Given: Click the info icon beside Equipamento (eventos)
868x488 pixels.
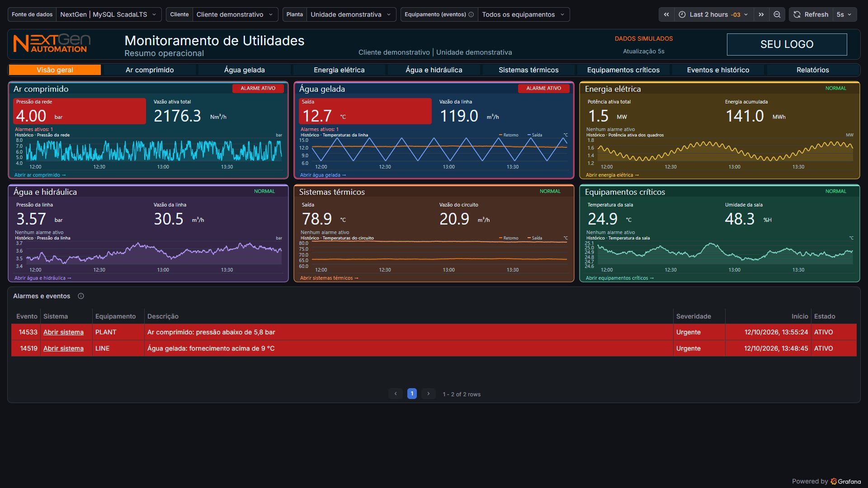Looking at the screenshot, I should coord(471,14).
